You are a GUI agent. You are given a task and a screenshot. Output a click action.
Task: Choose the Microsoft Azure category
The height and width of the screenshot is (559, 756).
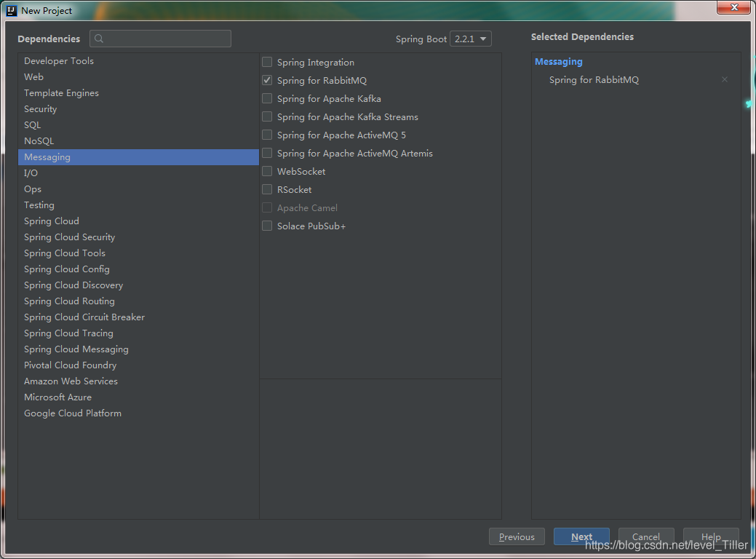tap(138, 397)
